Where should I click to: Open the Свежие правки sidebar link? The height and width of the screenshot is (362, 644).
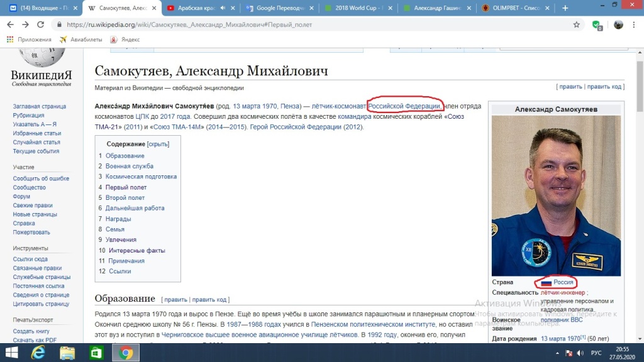pos(33,206)
